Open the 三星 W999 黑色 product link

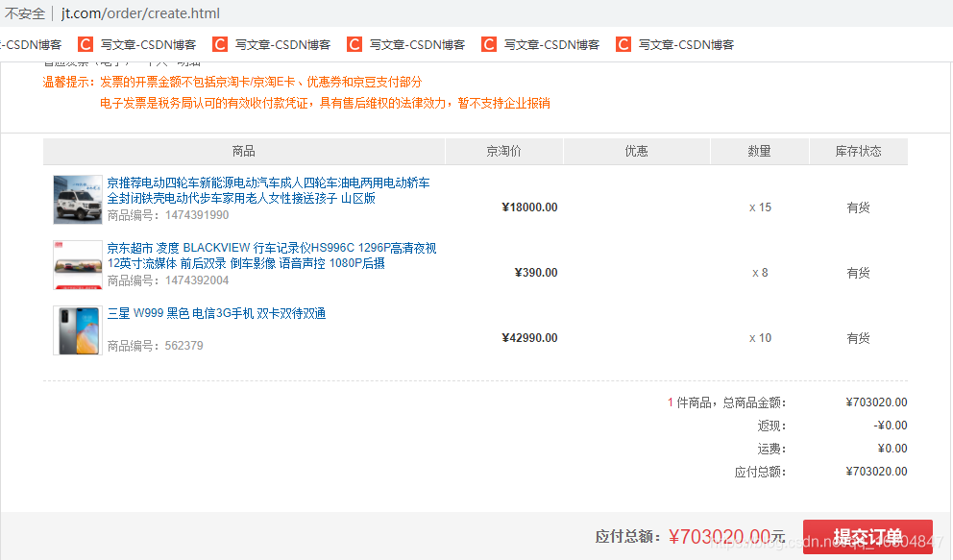point(216,313)
